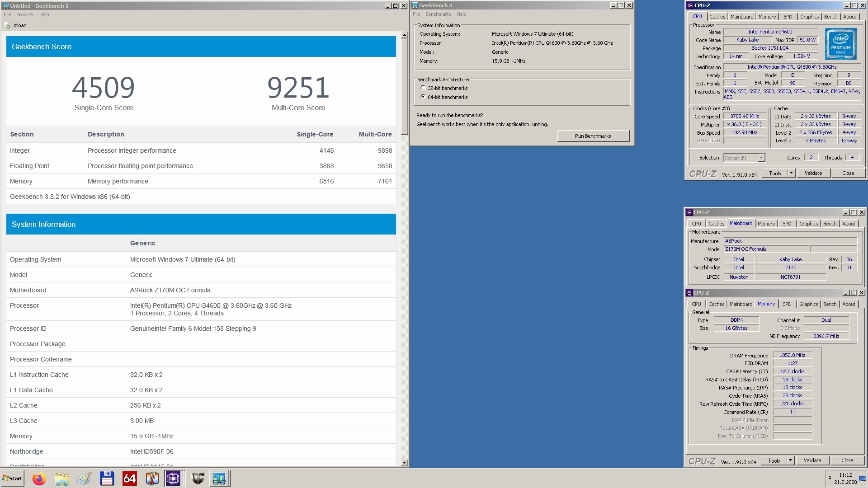Click the NB Frequency 3396.7 MHz field
868x488 pixels.
point(826,336)
